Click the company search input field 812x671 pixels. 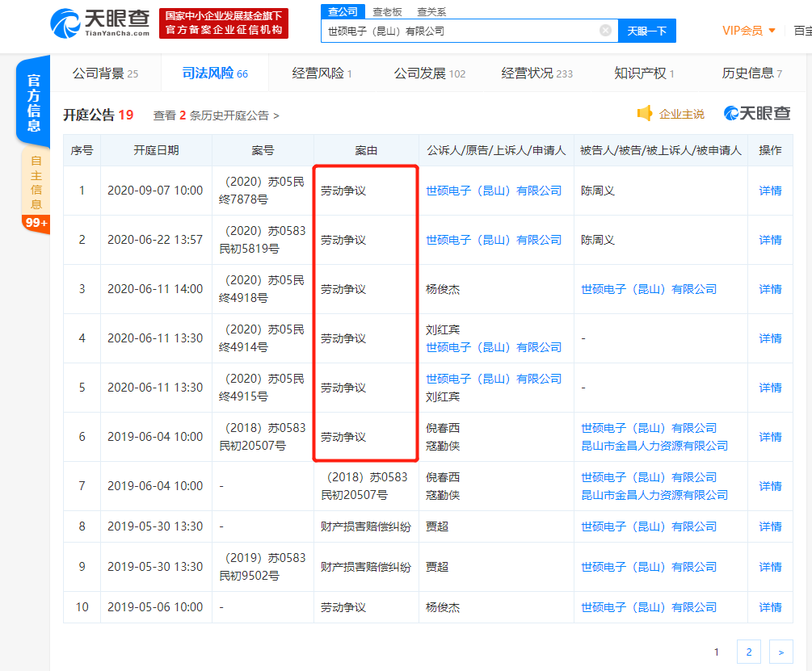461,31
